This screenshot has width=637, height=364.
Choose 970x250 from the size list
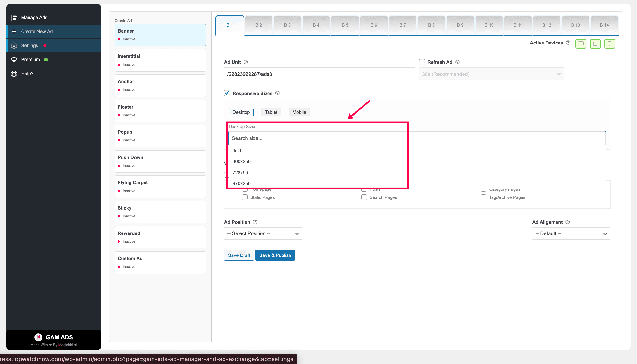[417, 183]
